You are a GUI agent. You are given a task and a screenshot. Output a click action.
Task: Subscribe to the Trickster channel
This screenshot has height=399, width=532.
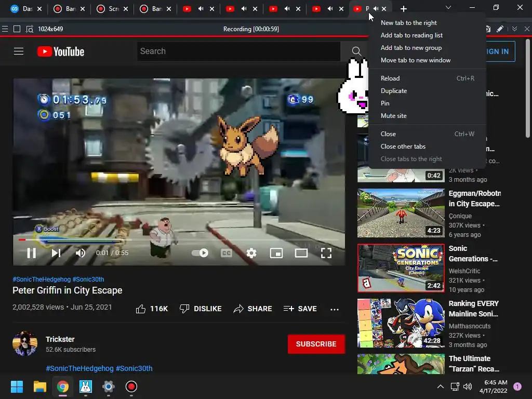pos(316,344)
